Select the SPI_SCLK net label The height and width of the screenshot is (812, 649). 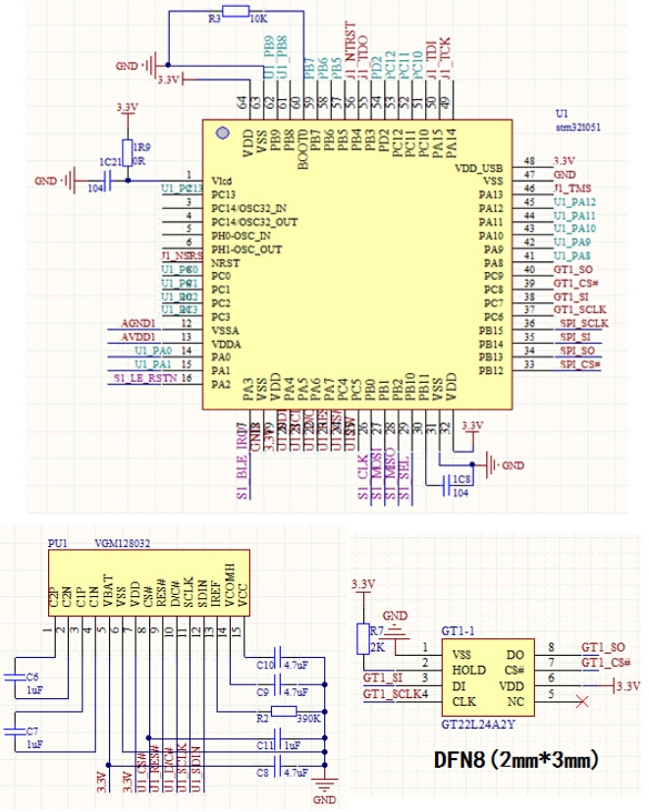[580, 323]
